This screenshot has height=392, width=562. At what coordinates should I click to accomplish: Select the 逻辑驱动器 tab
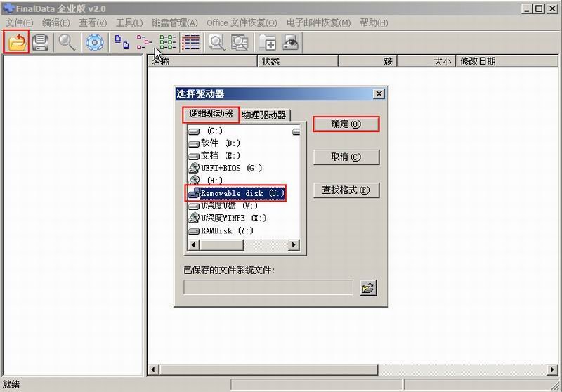click(x=211, y=115)
